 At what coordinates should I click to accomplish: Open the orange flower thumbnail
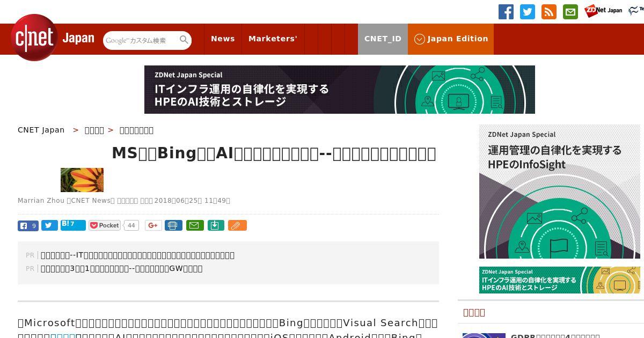click(82, 180)
